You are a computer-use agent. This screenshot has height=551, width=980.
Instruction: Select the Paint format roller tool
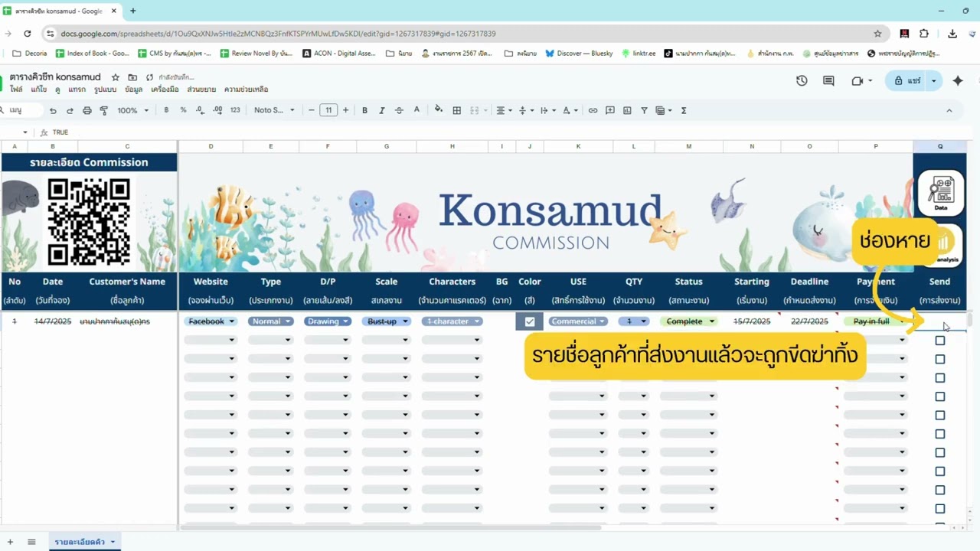pos(104,110)
